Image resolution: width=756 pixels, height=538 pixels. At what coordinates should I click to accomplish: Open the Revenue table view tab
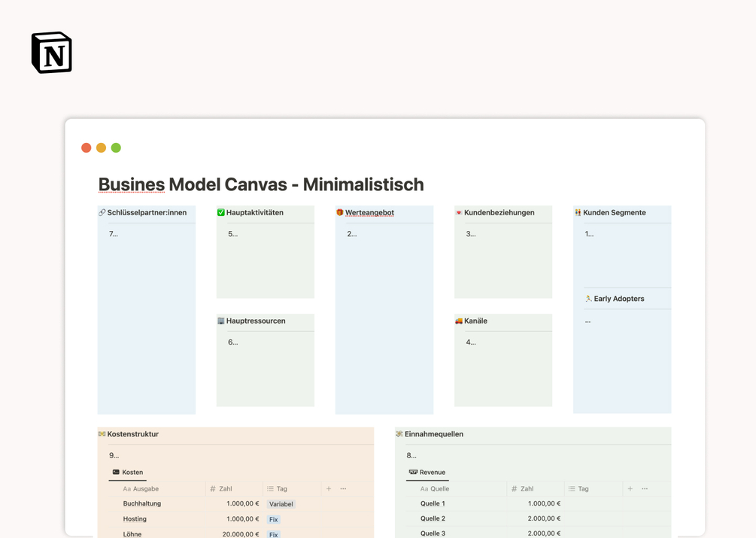coord(427,473)
